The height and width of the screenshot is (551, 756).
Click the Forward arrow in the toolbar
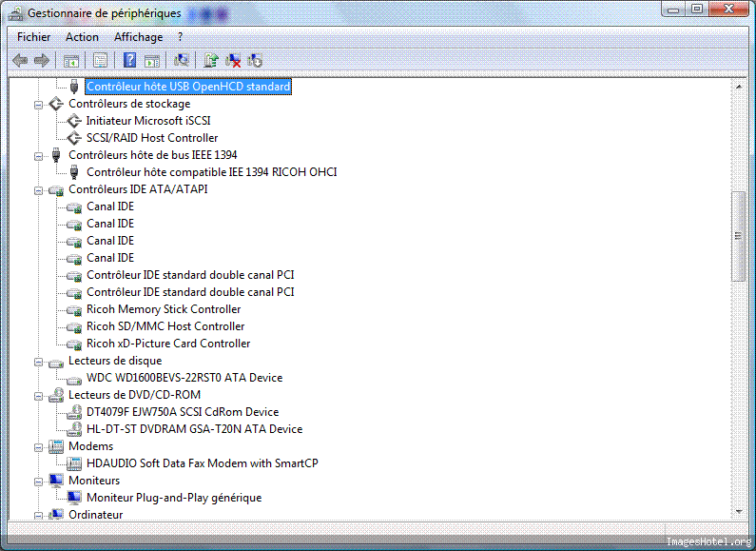pos(41,61)
